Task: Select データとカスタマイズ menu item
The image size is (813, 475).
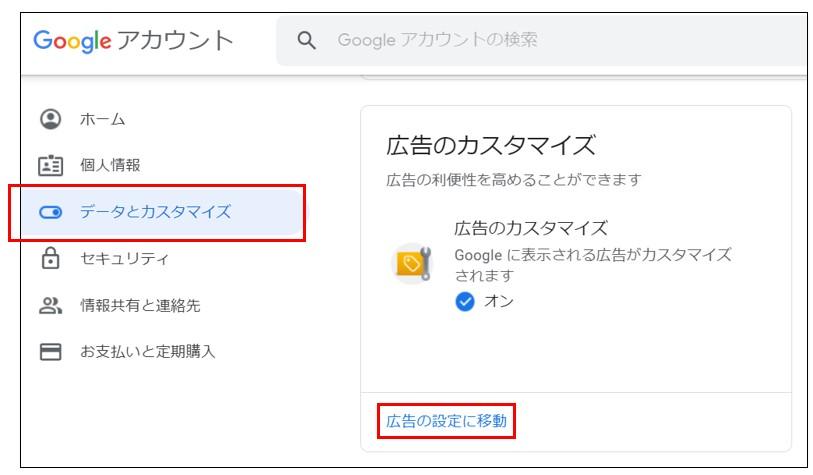Action: pos(162,213)
